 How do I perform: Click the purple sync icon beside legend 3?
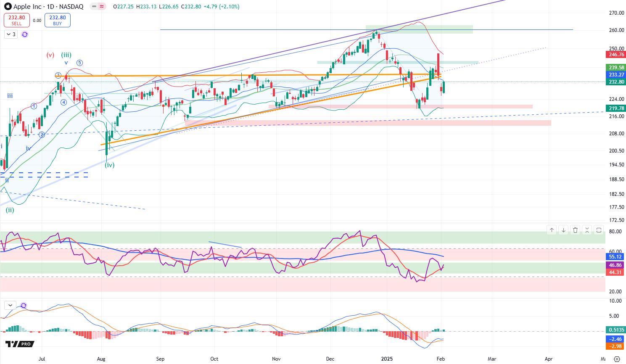pyautogui.click(x=25, y=34)
